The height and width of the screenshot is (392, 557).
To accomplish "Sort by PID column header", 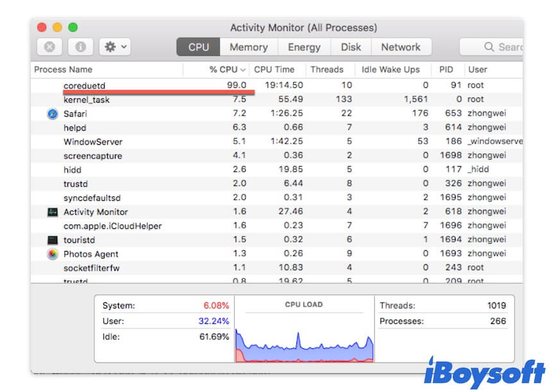I will (x=448, y=69).
